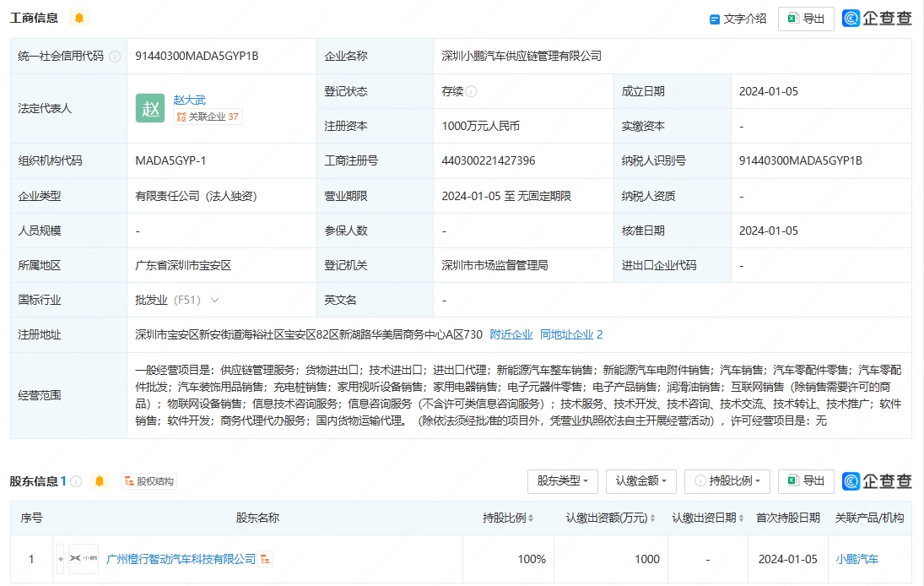The height and width of the screenshot is (586, 924).
Task: Select credit code 91440300MADA5GYP1B value
Action: [197, 56]
